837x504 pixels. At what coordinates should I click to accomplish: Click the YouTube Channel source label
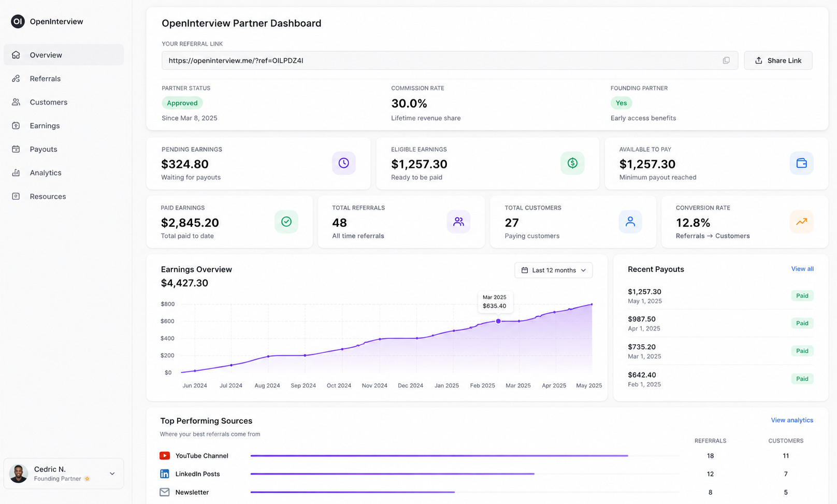tap(202, 456)
